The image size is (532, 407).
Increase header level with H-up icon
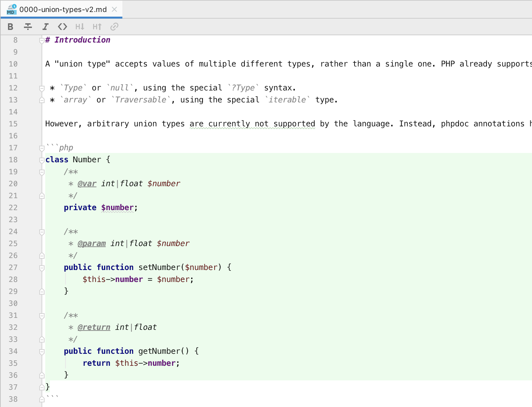(x=97, y=27)
